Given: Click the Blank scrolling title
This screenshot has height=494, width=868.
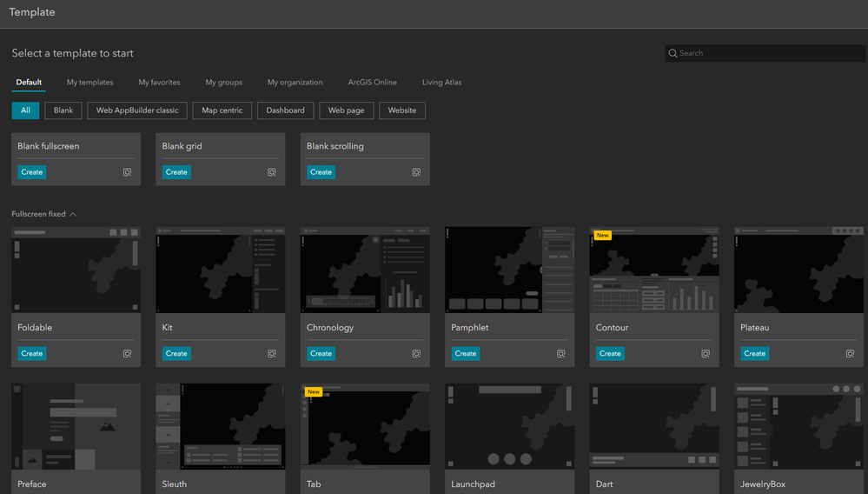Looking at the screenshot, I should (x=335, y=146).
